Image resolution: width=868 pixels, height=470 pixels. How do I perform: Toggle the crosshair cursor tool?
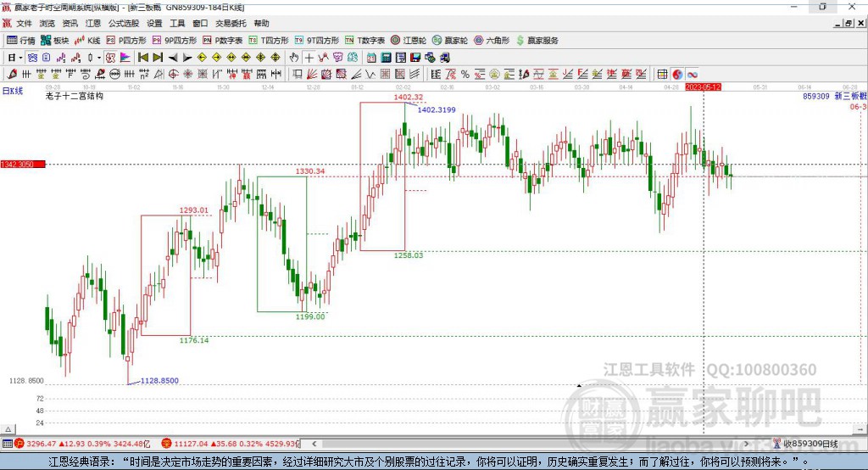(309, 58)
